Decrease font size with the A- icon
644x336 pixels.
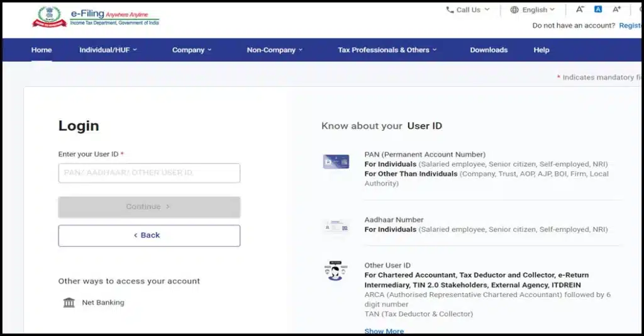click(579, 9)
